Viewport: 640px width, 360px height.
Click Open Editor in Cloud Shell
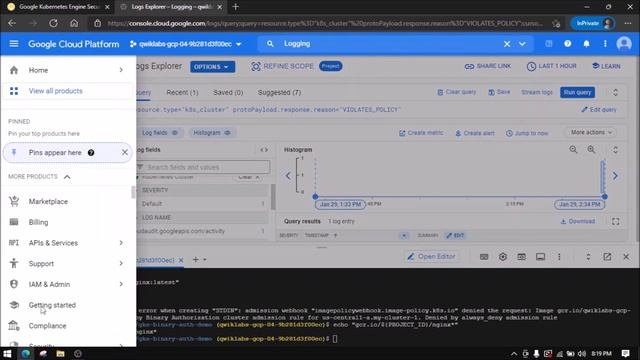(x=431, y=257)
